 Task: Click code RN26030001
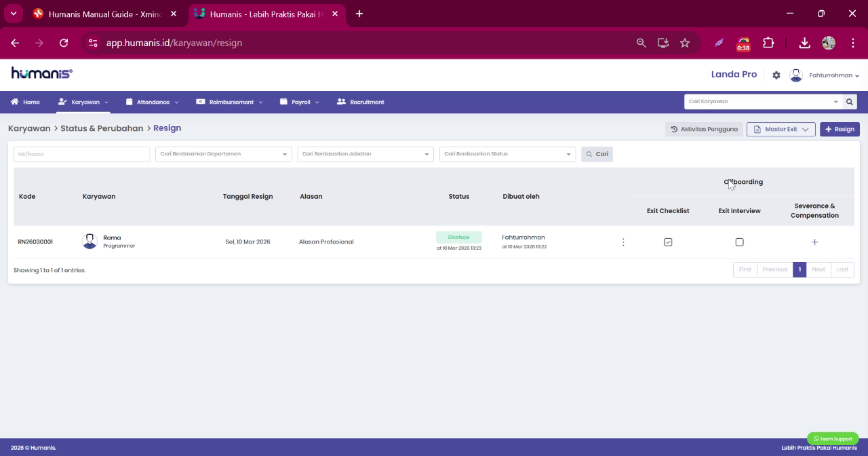35,242
